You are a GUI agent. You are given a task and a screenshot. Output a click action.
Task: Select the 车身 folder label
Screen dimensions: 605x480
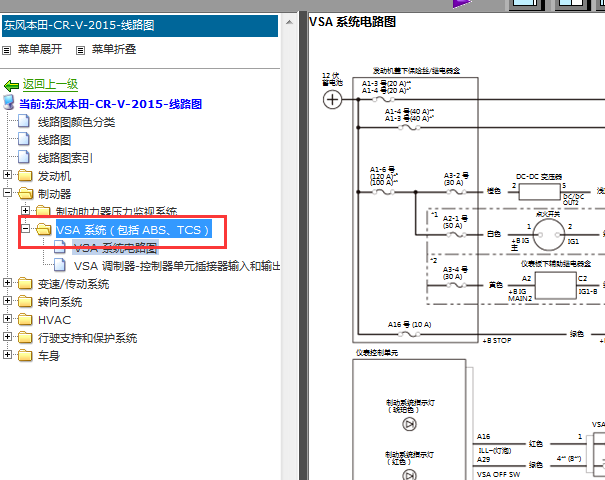point(49,356)
